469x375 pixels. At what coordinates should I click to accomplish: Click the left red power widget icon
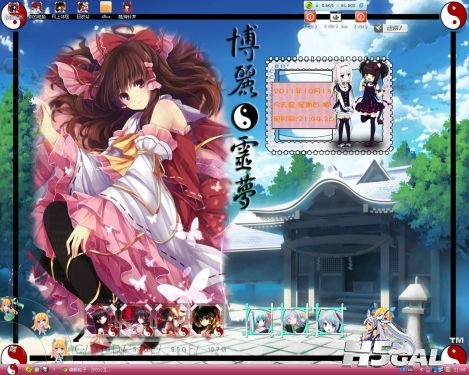[x=310, y=16]
